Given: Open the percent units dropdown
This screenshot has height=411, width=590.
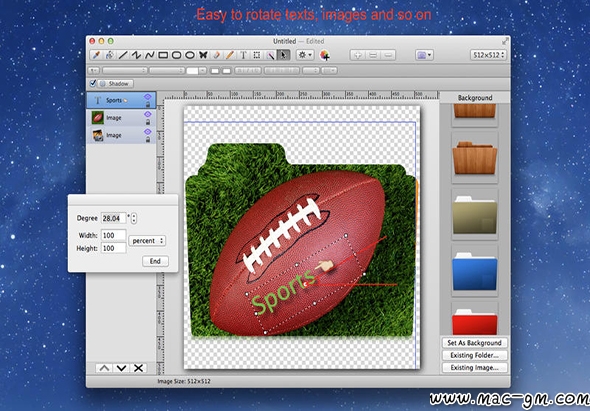Looking at the screenshot, I should pyautogui.click(x=147, y=241).
